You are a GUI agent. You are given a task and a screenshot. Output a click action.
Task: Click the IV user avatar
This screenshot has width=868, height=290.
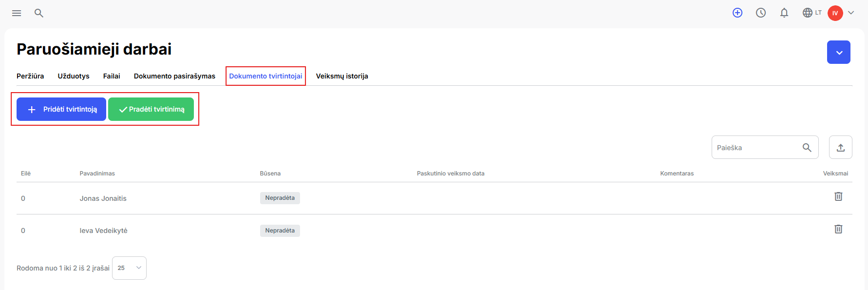tap(835, 13)
